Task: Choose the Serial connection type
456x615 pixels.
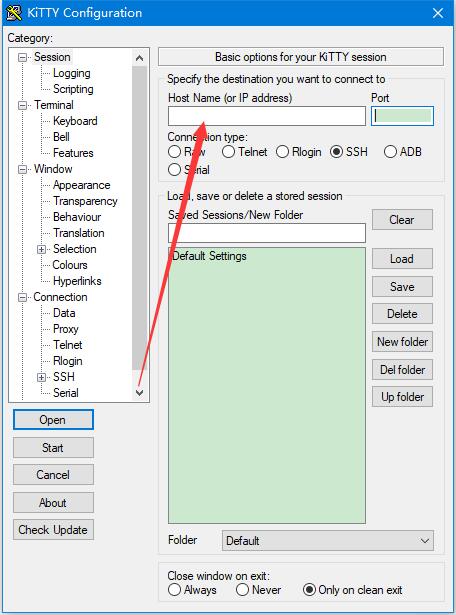Action: pyautogui.click(x=174, y=170)
